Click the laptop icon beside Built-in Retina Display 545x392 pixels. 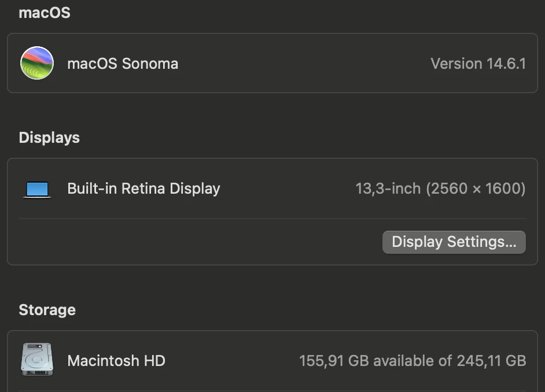(37, 189)
